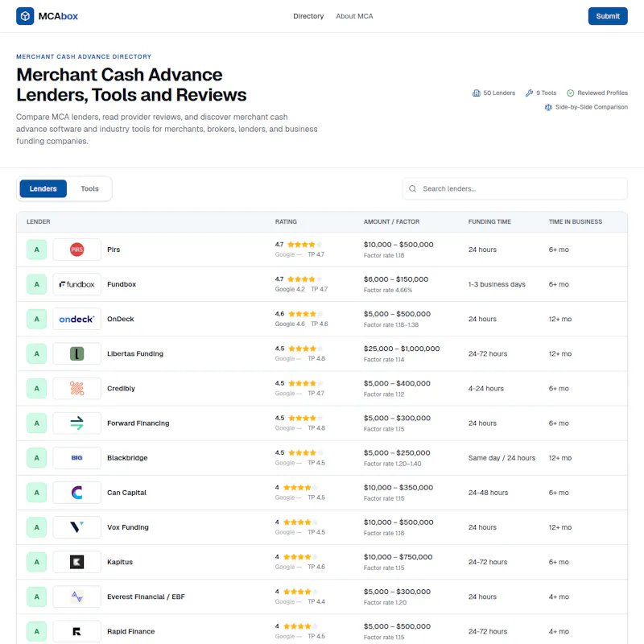Open the OnDeck lender name link
This screenshot has width=644, height=644.
[x=120, y=319]
